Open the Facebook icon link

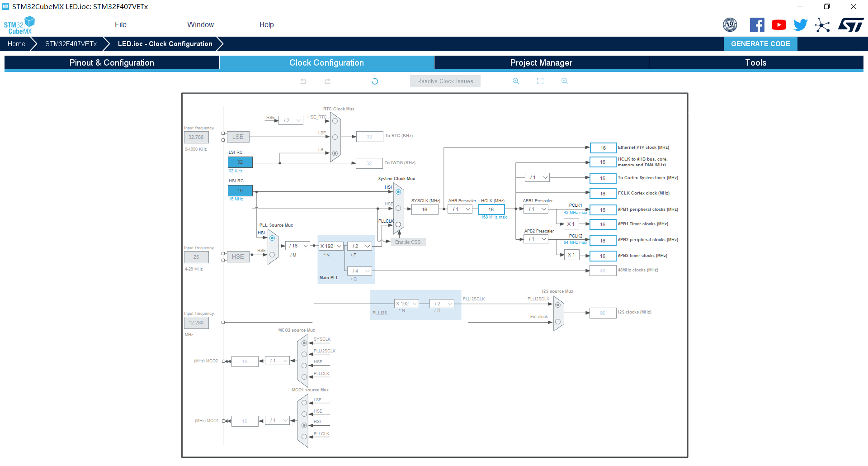point(757,25)
